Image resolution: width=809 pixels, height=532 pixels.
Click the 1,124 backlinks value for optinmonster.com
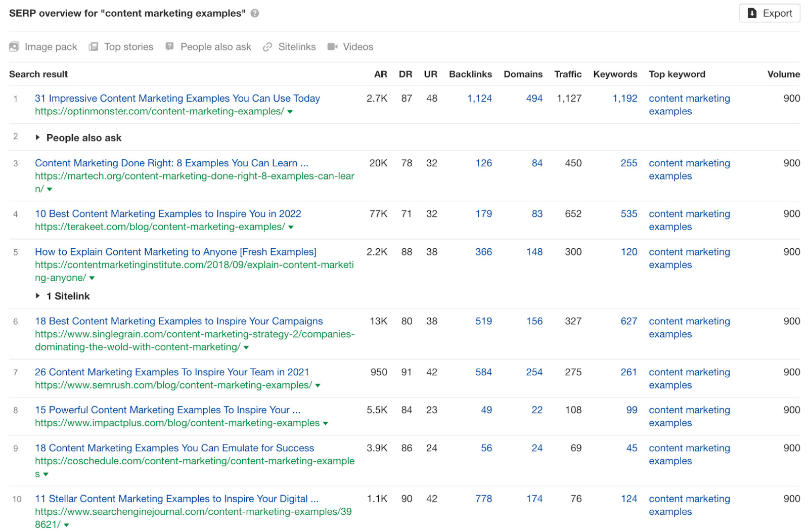(x=479, y=98)
